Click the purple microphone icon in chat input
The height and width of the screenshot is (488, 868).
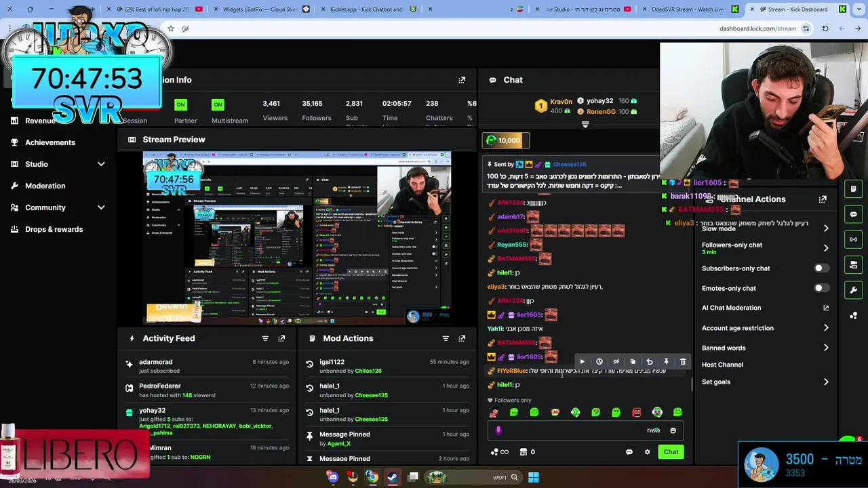click(498, 430)
